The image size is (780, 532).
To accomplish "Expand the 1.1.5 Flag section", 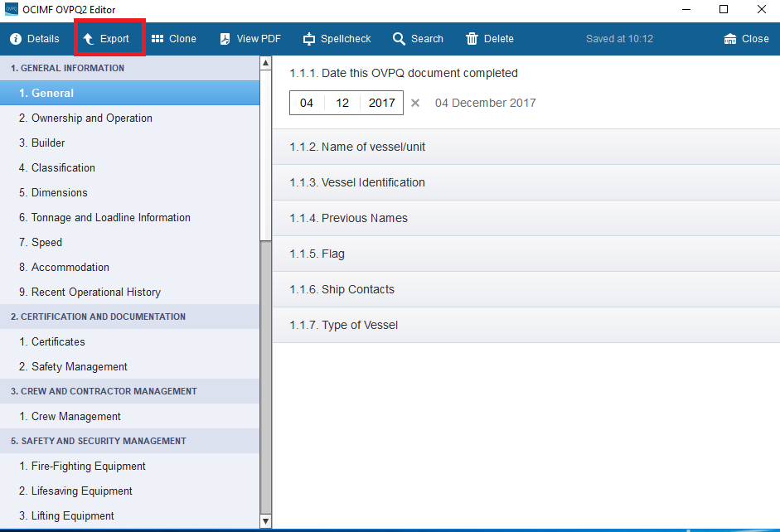I will pyautogui.click(x=526, y=254).
